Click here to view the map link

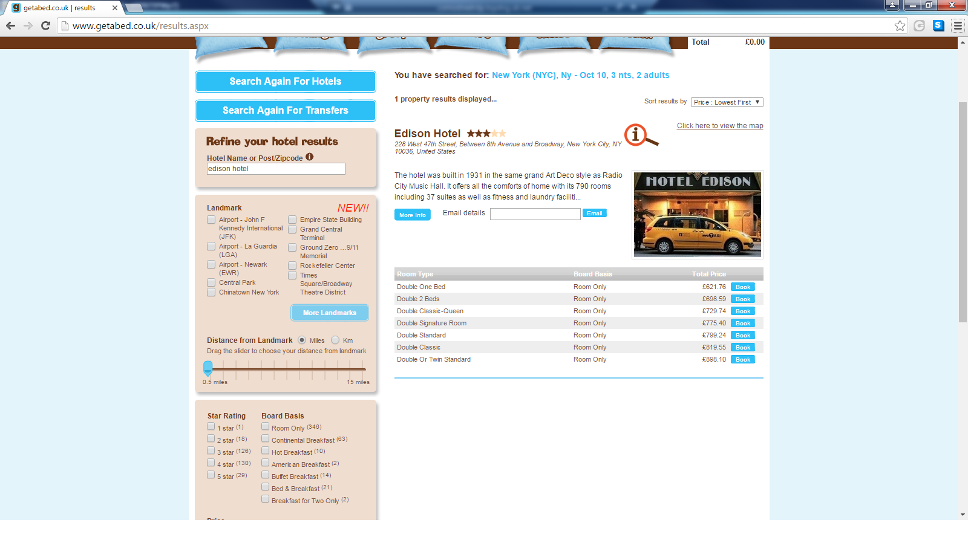pyautogui.click(x=720, y=126)
